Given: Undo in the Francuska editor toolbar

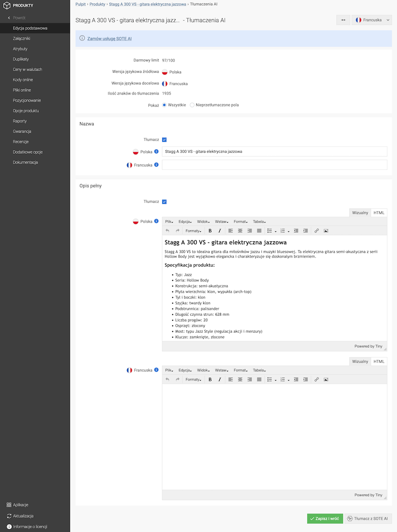Looking at the screenshot, I should tap(167, 379).
